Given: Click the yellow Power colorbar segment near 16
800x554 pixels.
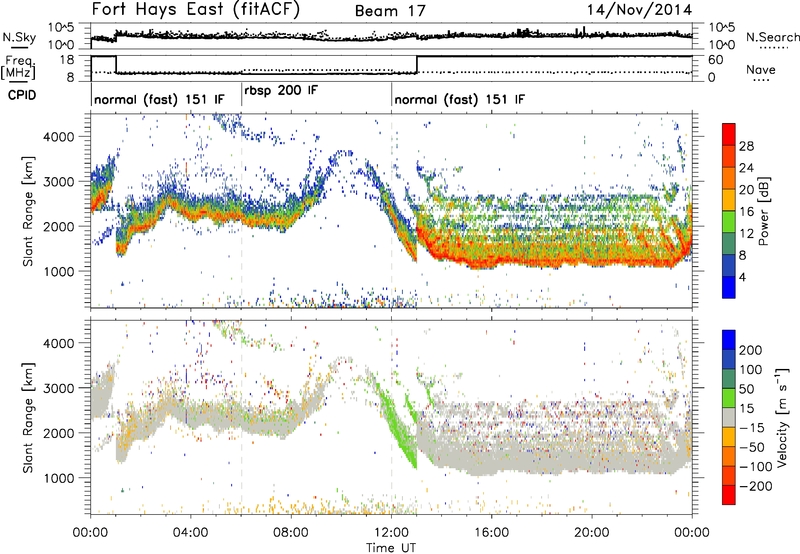Looking at the screenshot, I should coord(729,199).
